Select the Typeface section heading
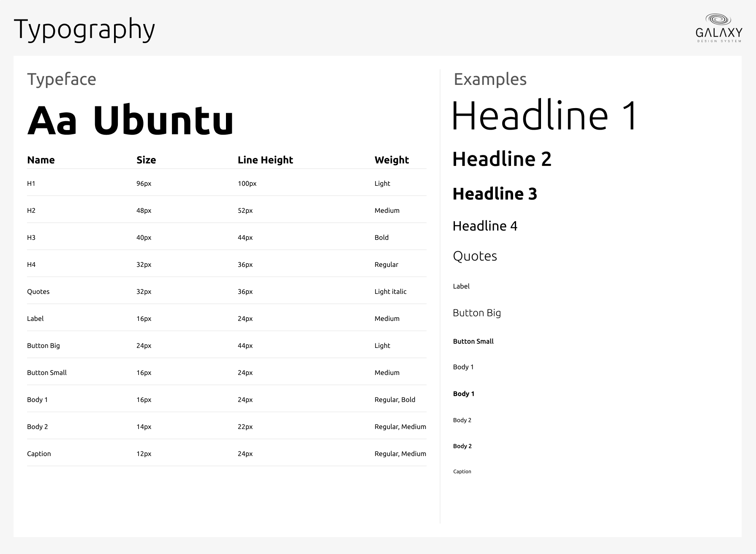Viewport: 756px width, 554px height. click(x=62, y=79)
